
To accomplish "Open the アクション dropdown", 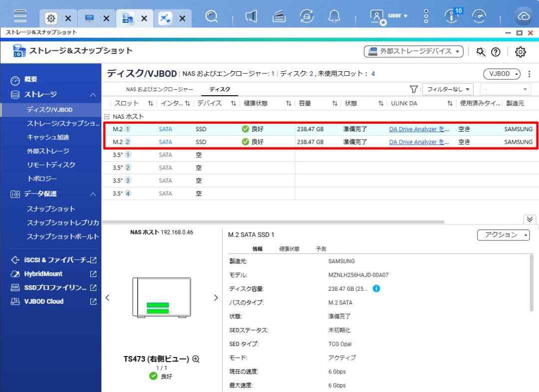I will [504, 234].
